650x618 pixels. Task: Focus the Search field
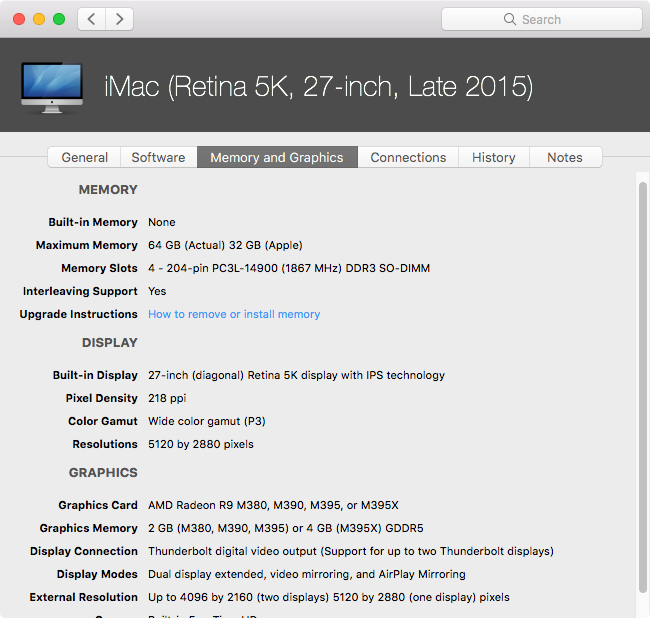[x=541, y=19]
